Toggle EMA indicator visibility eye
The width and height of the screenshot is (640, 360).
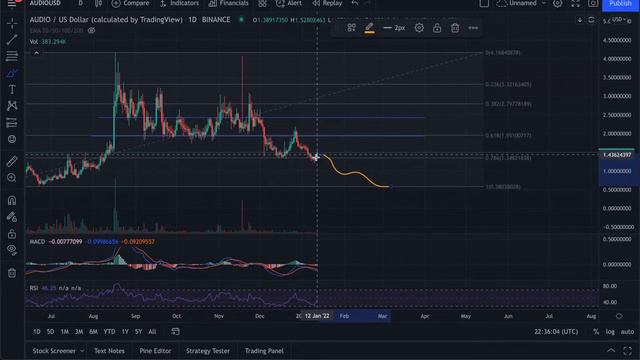point(91,31)
